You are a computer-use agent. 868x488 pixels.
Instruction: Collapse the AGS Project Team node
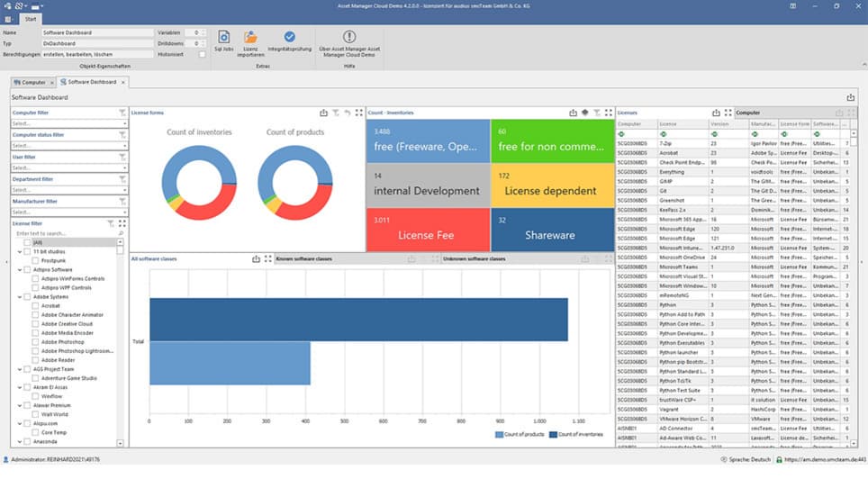(x=20, y=369)
